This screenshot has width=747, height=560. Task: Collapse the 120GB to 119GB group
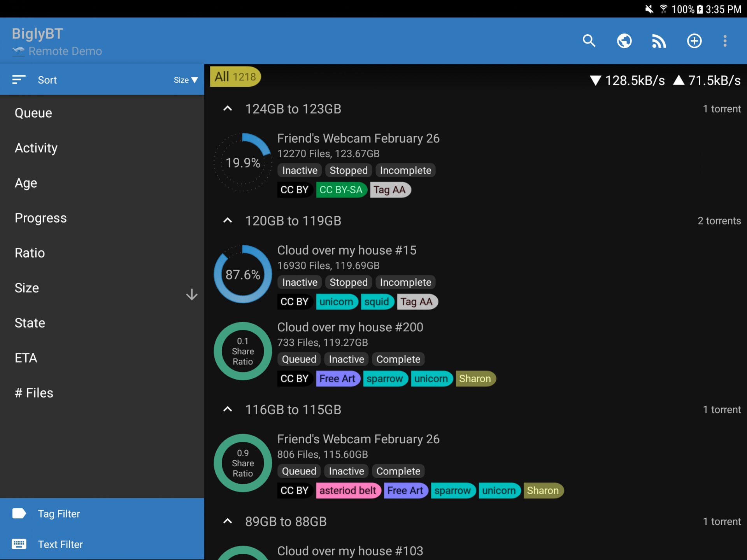[228, 220]
